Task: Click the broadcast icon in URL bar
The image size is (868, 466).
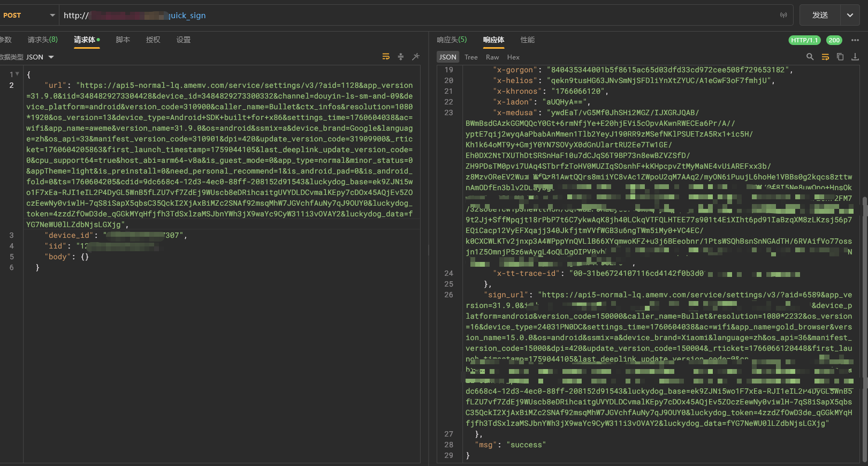Action: coord(783,16)
